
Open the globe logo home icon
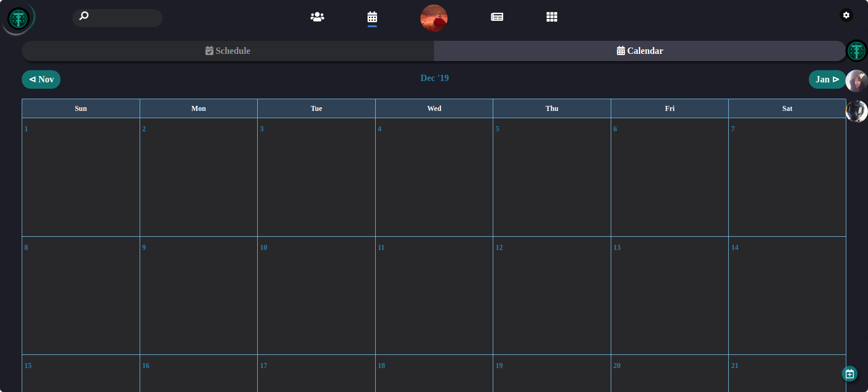(x=19, y=19)
